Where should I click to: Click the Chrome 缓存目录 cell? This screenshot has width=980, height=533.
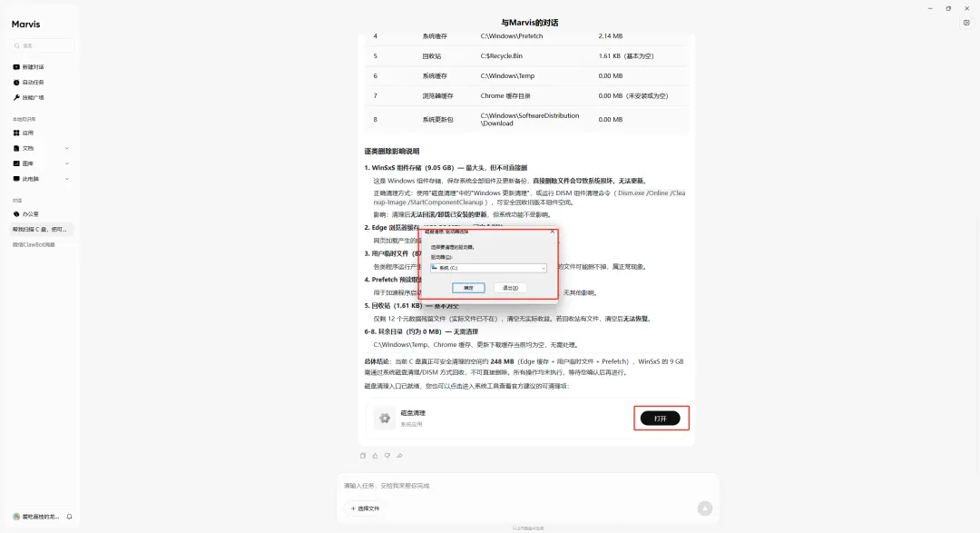pyautogui.click(x=505, y=95)
